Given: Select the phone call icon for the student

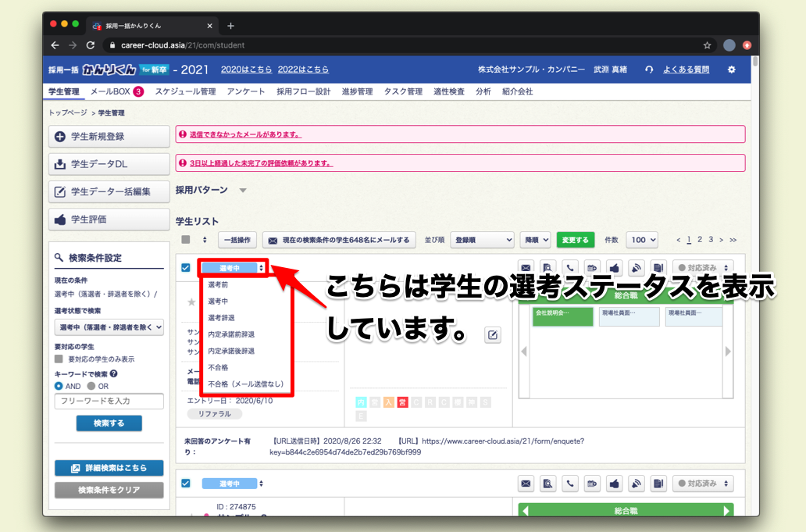Looking at the screenshot, I should click(x=569, y=266).
